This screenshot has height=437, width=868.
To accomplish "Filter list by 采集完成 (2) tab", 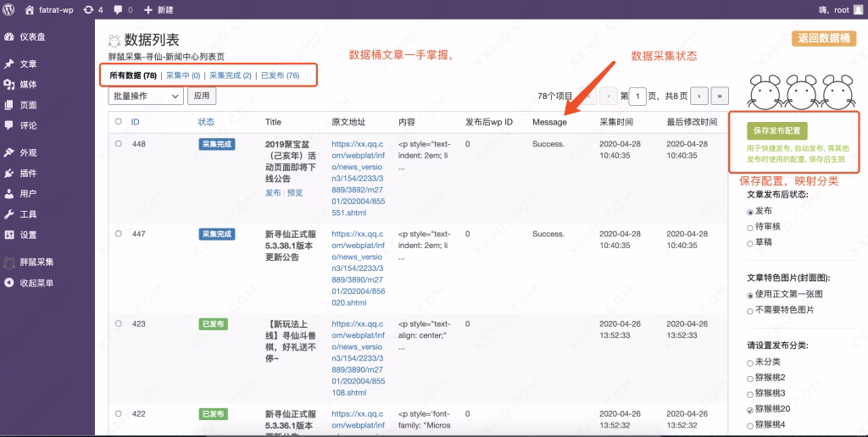I will [x=230, y=75].
